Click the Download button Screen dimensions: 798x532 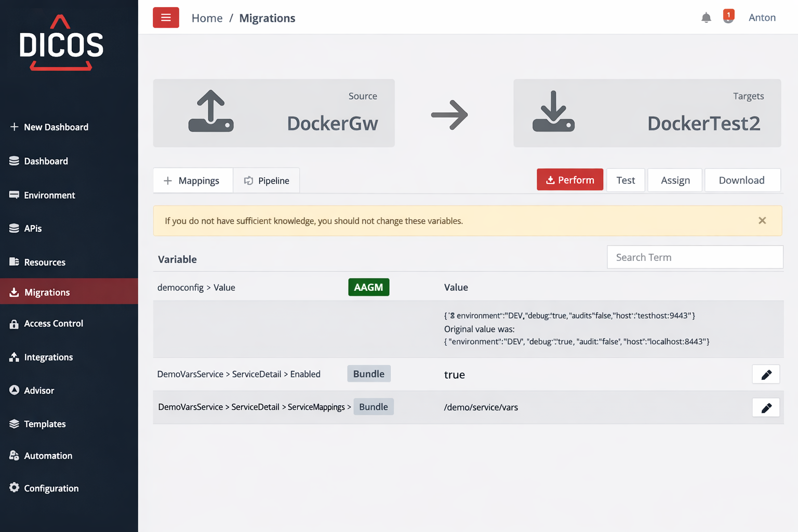point(741,180)
